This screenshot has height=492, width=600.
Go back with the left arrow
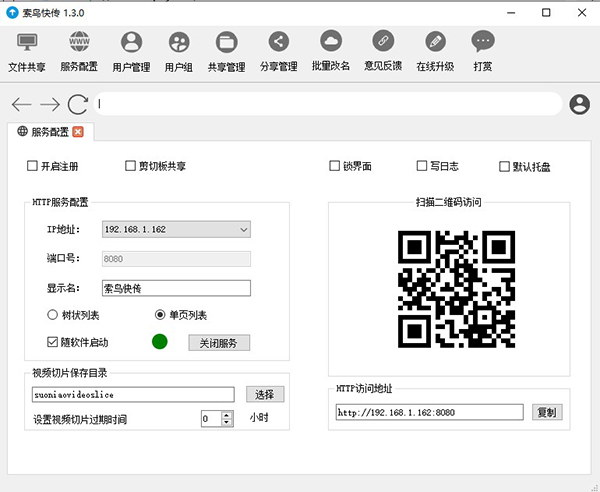21,104
